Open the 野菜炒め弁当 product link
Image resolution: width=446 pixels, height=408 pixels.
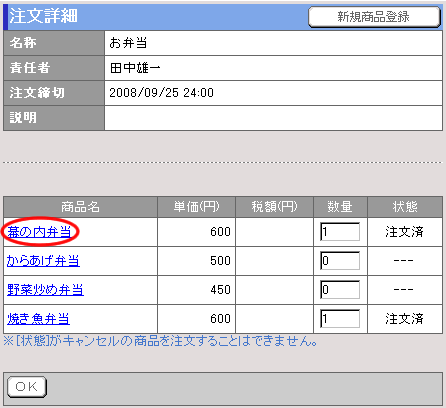point(45,290)
